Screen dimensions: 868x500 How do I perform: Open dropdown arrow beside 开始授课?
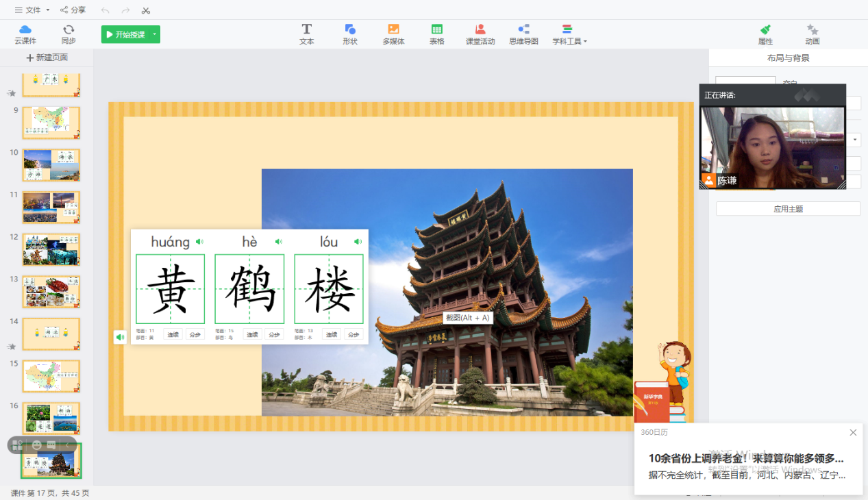click(x=155, y=34)
